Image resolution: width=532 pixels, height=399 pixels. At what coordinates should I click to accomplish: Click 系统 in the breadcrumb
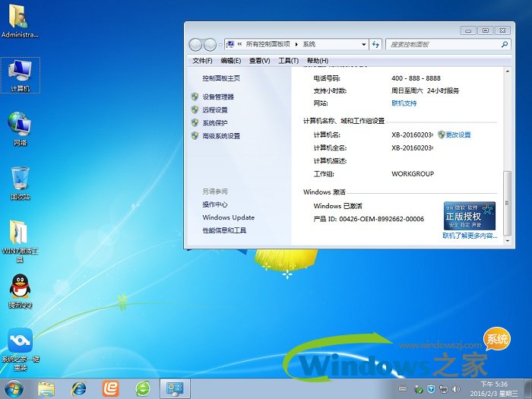click(309, 44)
